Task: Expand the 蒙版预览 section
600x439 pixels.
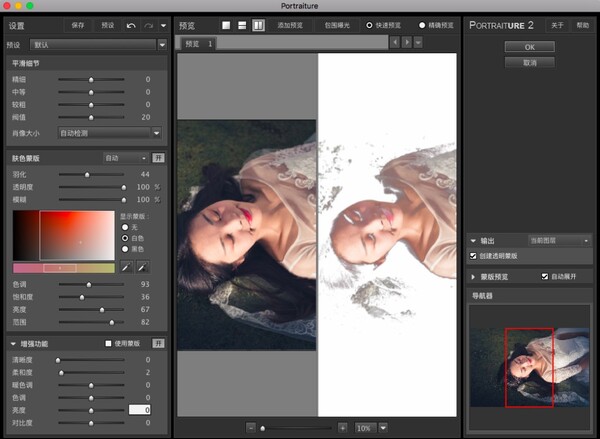Action: click(473, 277)
